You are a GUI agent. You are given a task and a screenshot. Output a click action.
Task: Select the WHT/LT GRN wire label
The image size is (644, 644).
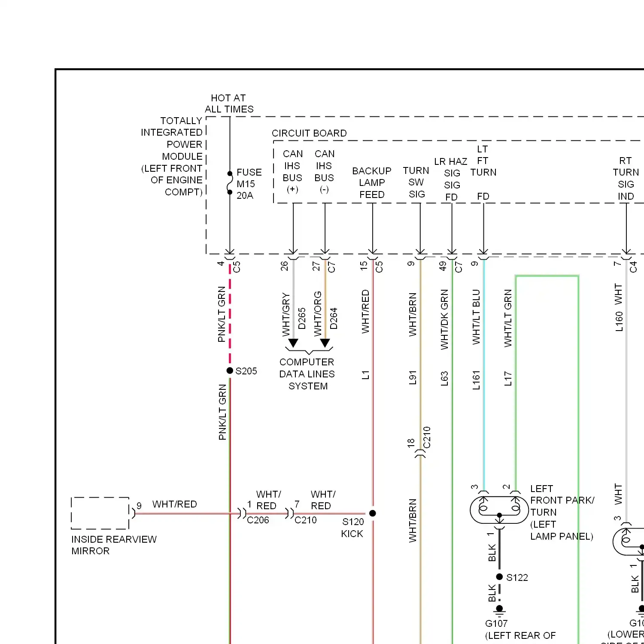click(508, 318)
